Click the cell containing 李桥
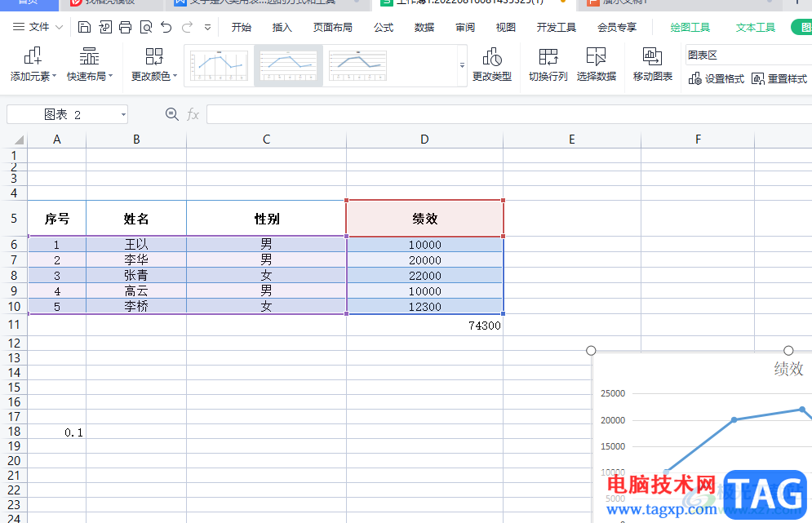This screenshot has width=812, height=523. tap(136, 307)
